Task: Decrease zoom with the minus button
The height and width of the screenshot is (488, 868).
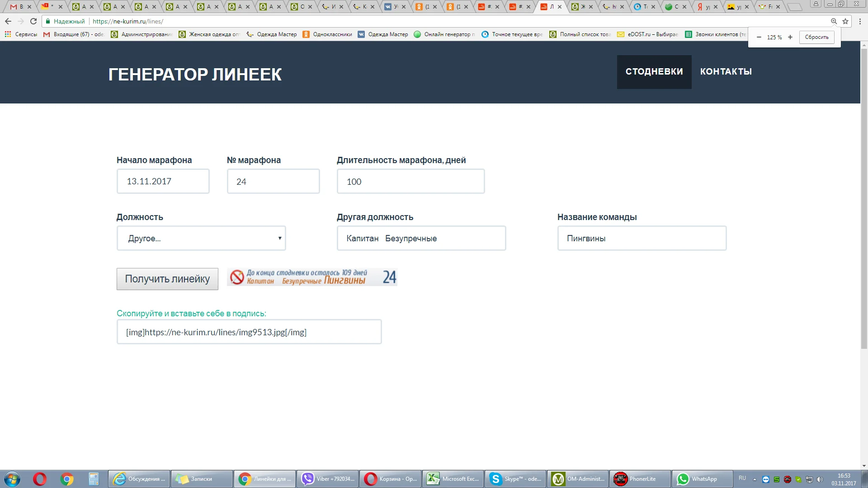Action: coord(759,37)
